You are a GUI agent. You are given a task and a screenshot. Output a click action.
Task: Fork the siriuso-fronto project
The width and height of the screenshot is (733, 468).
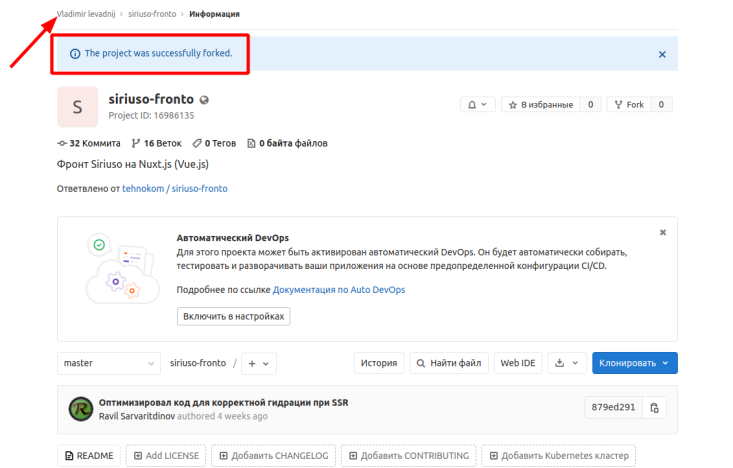point(629,105)
